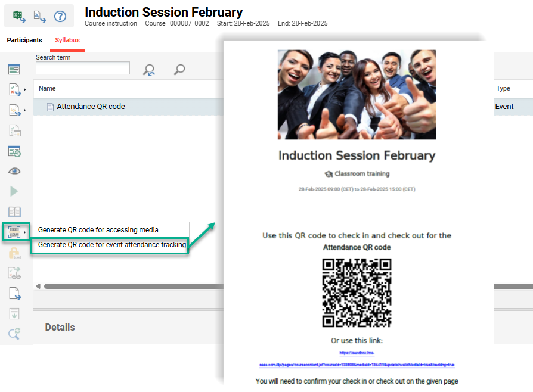The image size is (533, 392).
Task: Click the Course _000087_0002 identifier text
Action: [x=176, y=23]
